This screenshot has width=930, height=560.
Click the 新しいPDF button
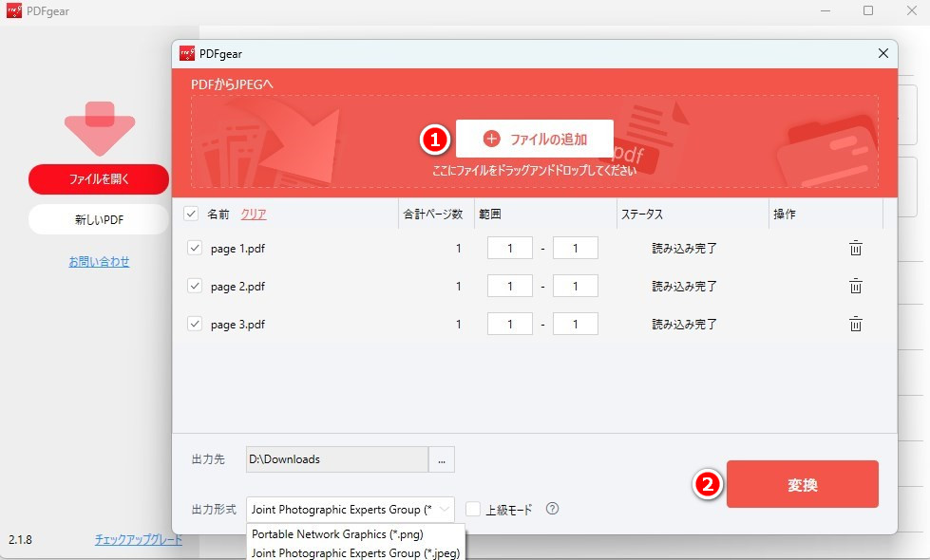pos(98,219)
